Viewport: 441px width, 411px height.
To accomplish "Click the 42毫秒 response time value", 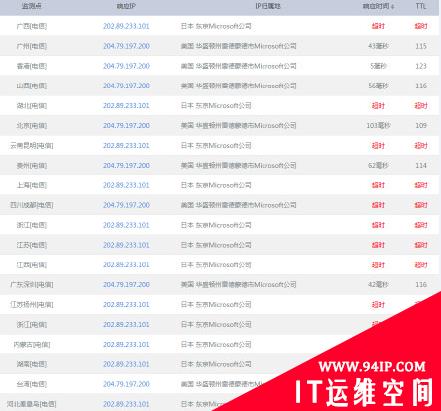I will click(x=378, y=285).
